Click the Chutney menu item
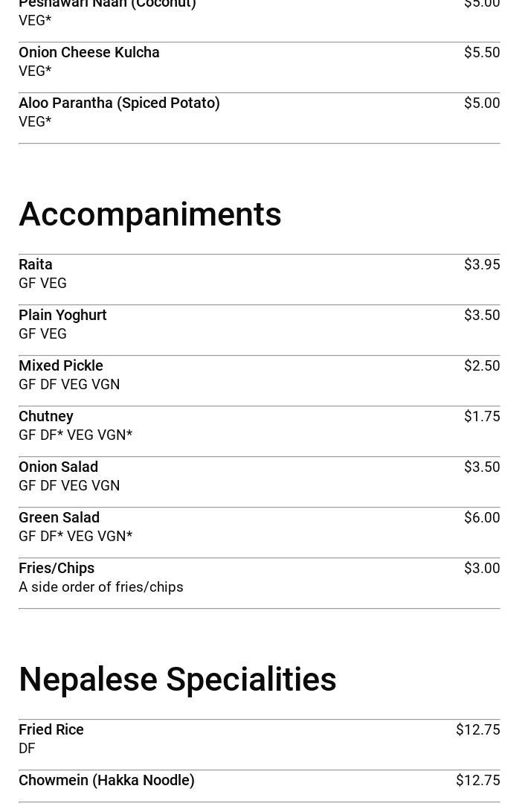Screen dimensions: 528x812 [x=46, y=417]
